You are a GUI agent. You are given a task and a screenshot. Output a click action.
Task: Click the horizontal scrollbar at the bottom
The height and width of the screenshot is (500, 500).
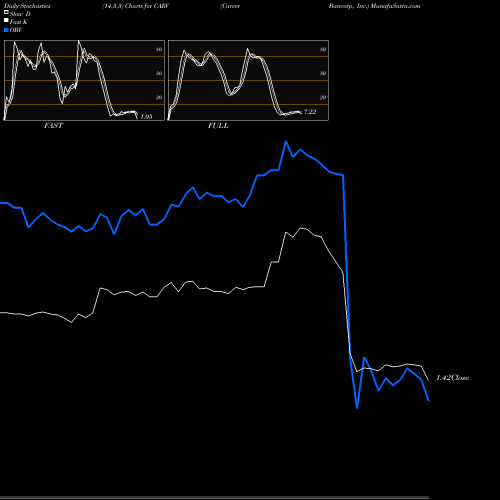(x=214, y=498)
